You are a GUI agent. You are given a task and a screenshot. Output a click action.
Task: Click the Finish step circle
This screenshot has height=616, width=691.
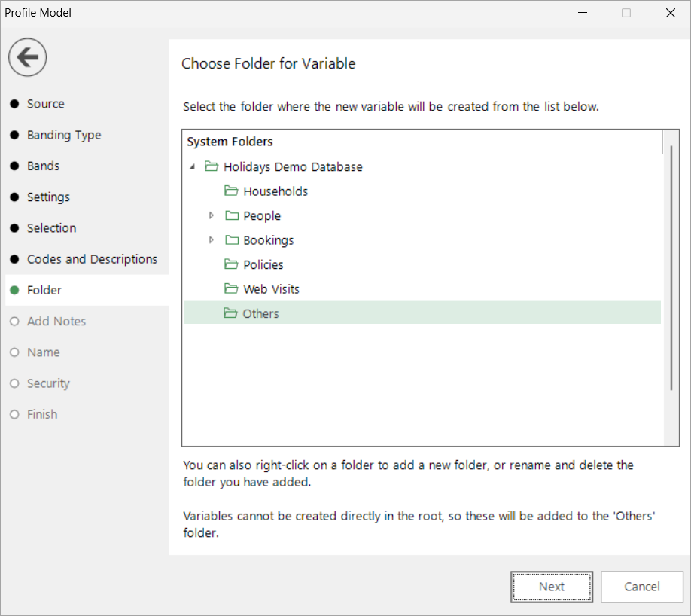click(x=14, y=414)
